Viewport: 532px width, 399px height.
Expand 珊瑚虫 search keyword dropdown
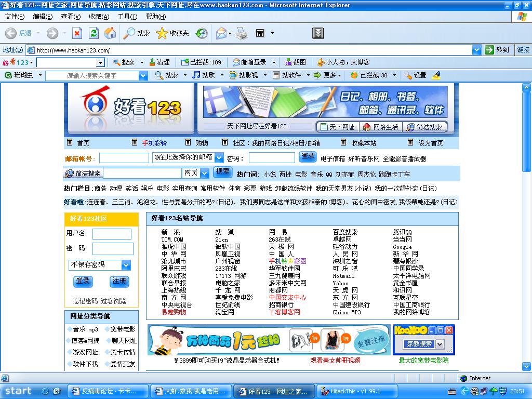pos(143,75)
